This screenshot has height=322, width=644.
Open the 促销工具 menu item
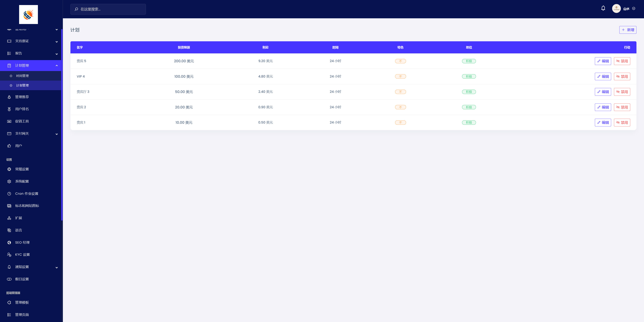tap(22, 121)
